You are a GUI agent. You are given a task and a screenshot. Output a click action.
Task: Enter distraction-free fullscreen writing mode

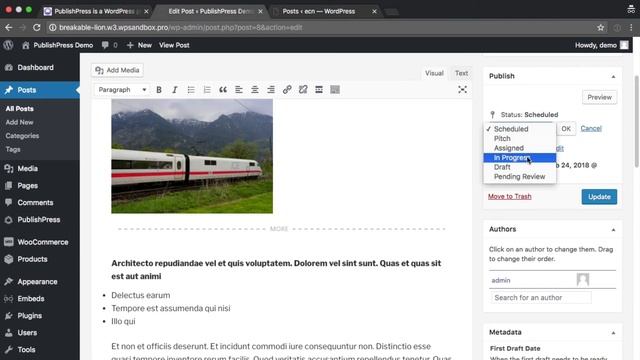pyautogui.click(x=462, y=90)
